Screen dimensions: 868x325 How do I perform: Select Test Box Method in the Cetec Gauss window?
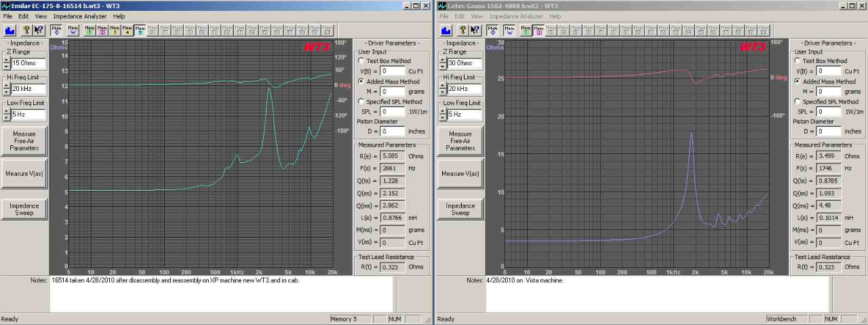797,60
